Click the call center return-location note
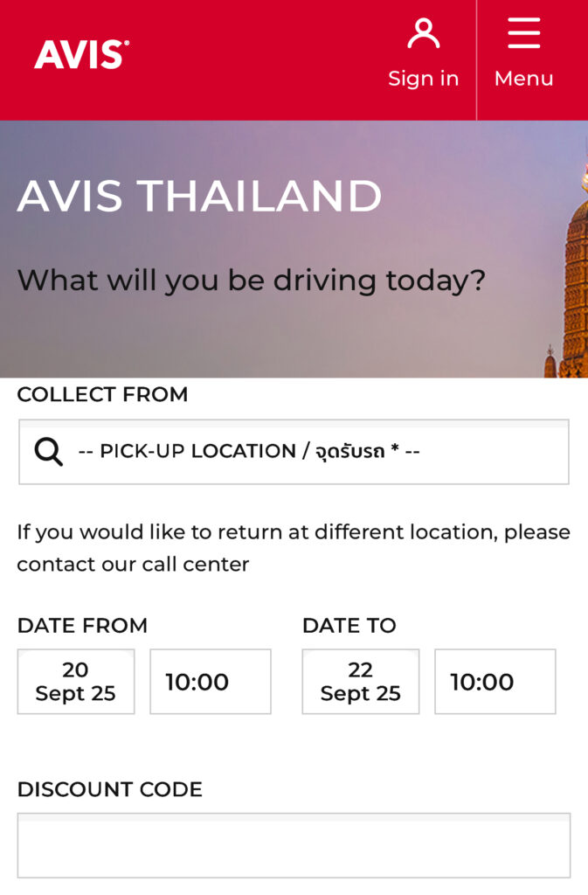 pos(294,548)
